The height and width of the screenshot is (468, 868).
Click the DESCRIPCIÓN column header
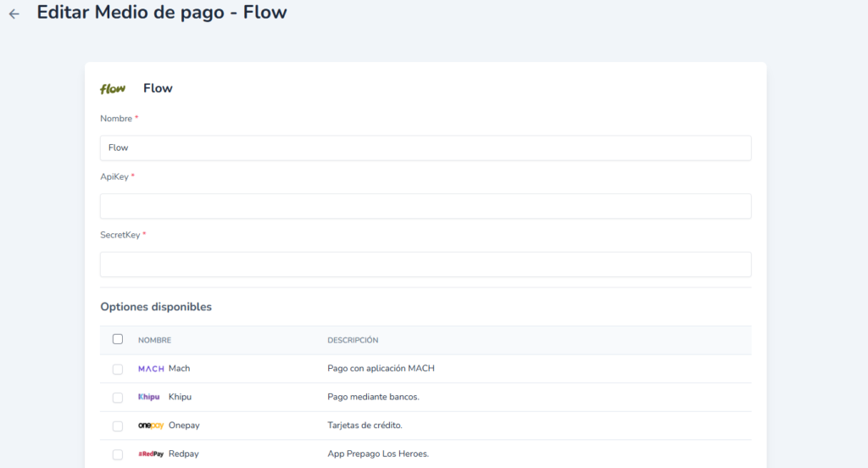[x=353, y=340]
